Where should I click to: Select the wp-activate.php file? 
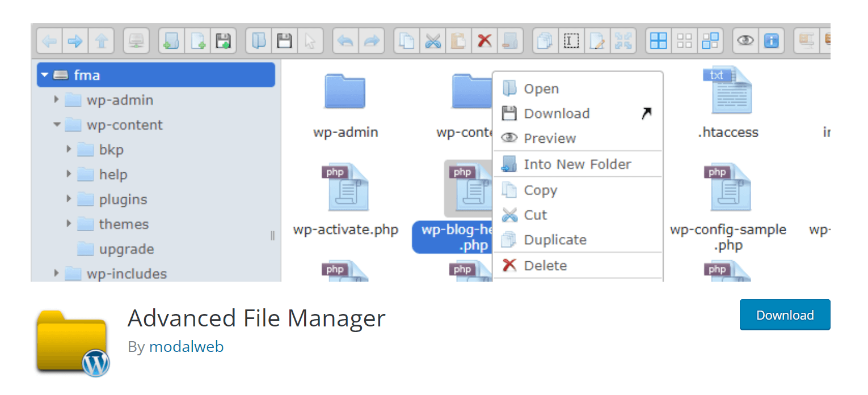click(x=345, y=199)
